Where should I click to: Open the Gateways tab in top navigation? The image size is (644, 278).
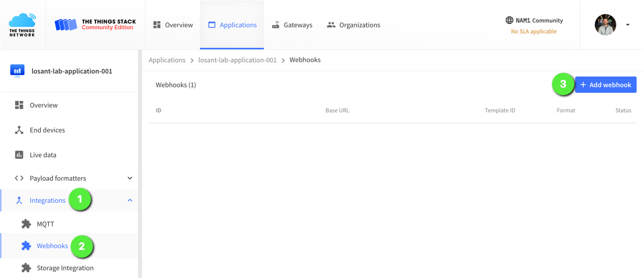(x=292, y=24)
